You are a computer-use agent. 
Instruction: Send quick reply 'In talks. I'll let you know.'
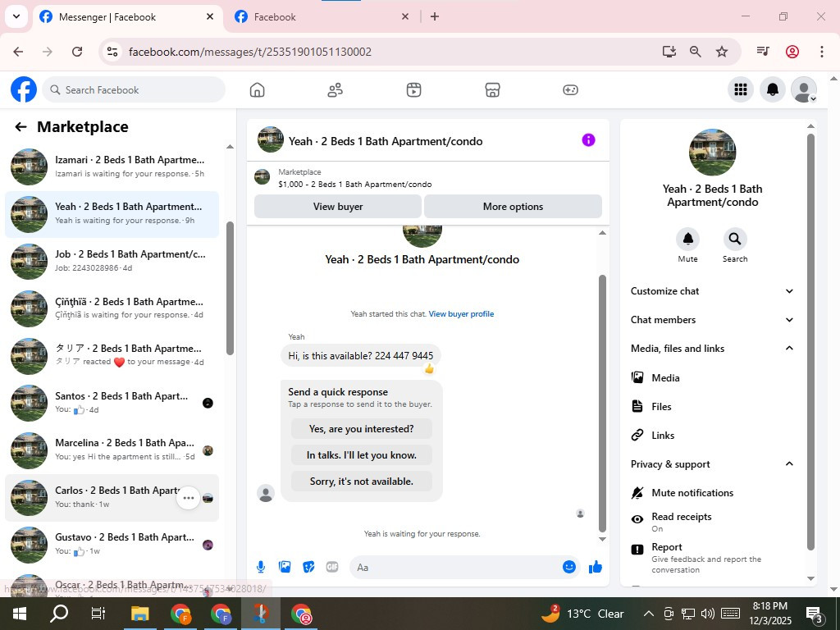362,454
